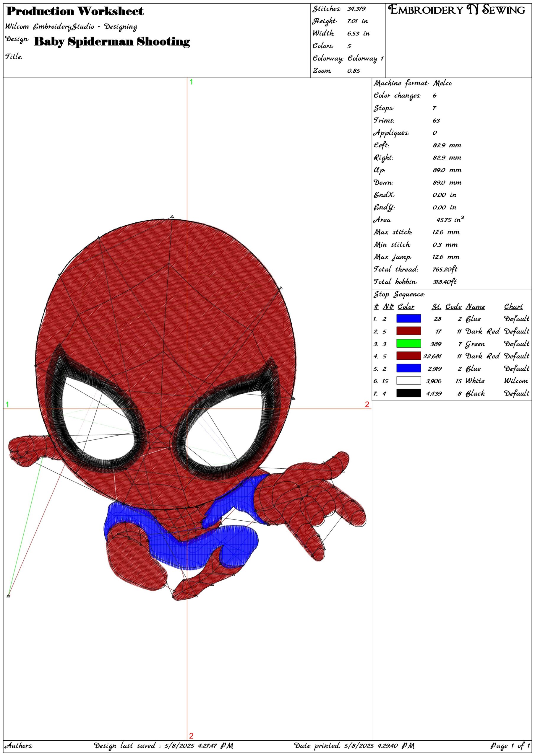
Task: Click the Zoom value 0.85
Action: click(x=354, y=71)
